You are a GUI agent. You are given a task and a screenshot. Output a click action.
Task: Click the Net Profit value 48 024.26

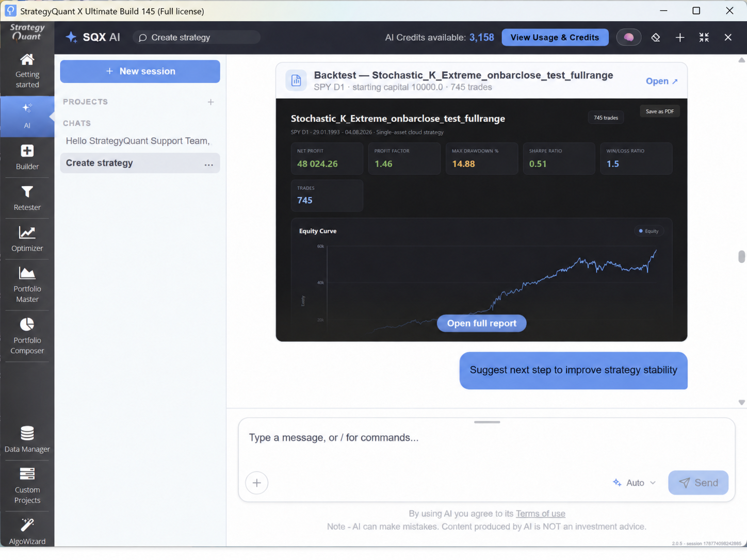pos(317,164)
